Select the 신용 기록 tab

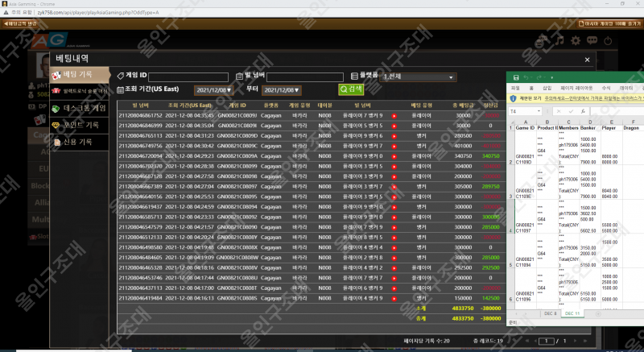click(80, 142)
